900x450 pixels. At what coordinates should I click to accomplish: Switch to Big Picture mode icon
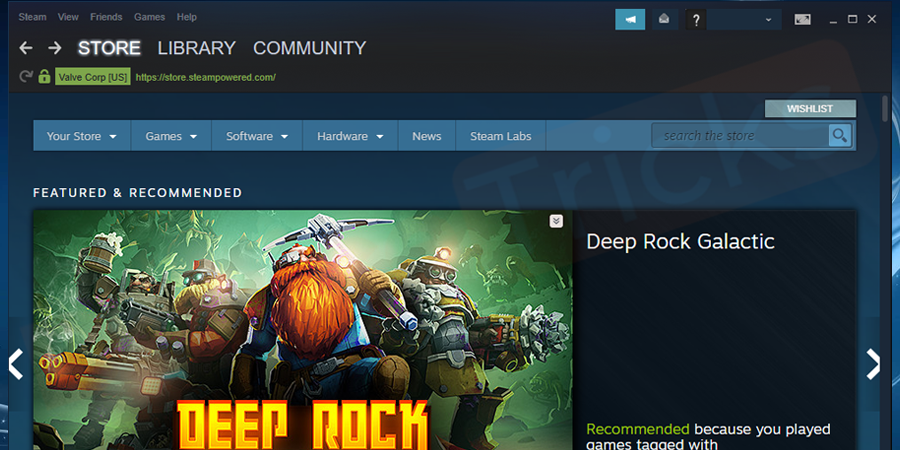click(x=802, y=20)
